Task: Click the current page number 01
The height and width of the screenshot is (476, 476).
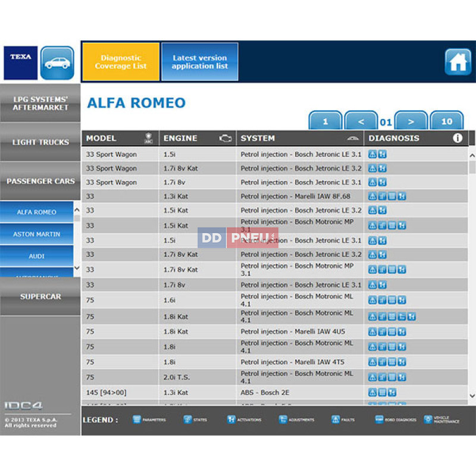Action: 386,122
